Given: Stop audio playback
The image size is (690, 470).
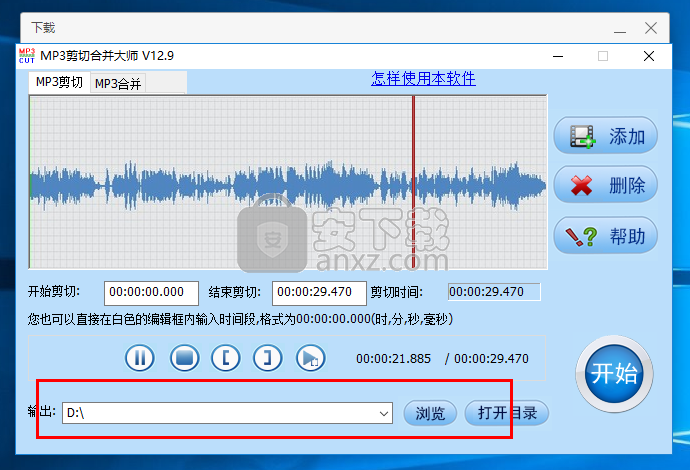Looking at the screenshot, I should pyautogui.click(x=184, y=358).
